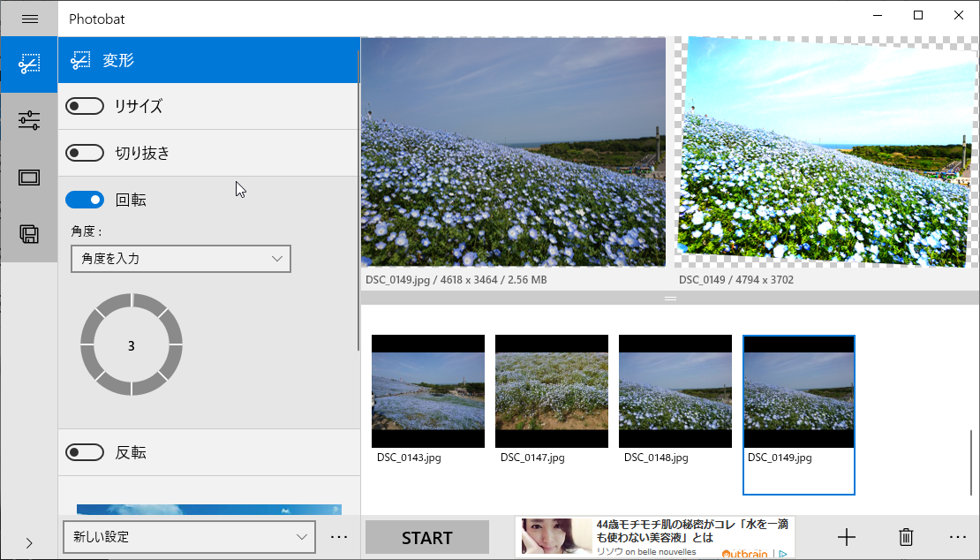Open more options at bottom right
This screenshot has width=980, height=560.
[x=958, y=537]
